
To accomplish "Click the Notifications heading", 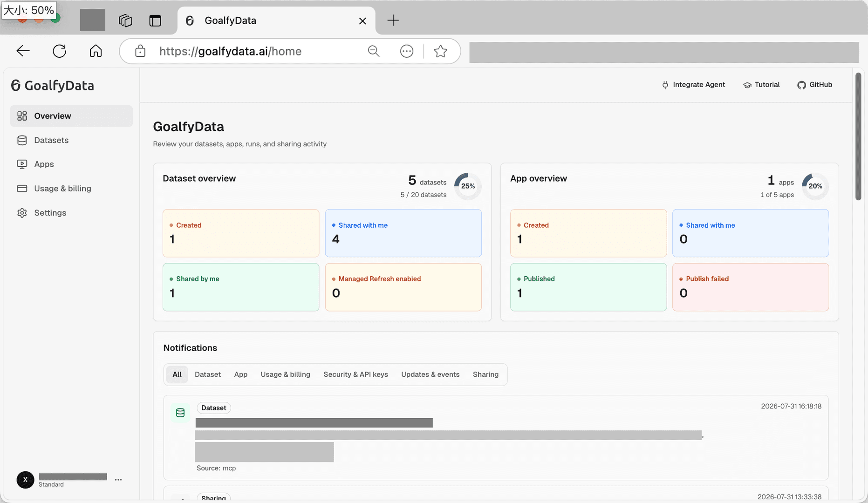I will click(190, 348).
